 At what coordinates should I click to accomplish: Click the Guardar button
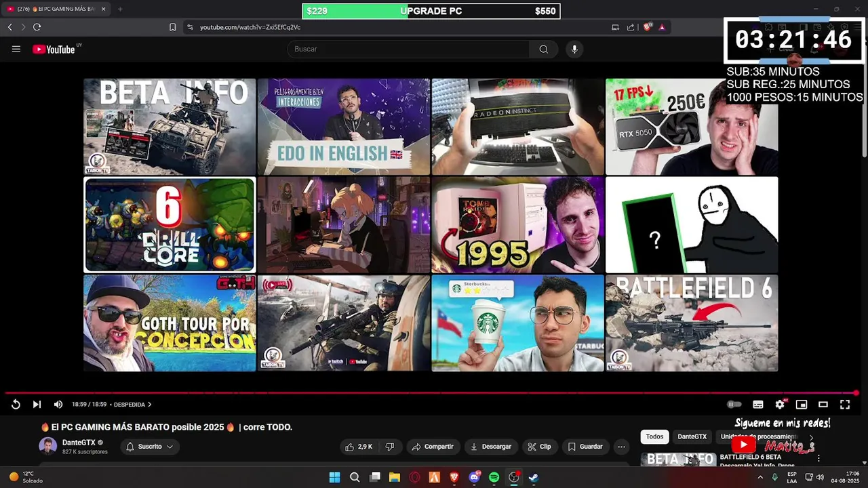585,447
